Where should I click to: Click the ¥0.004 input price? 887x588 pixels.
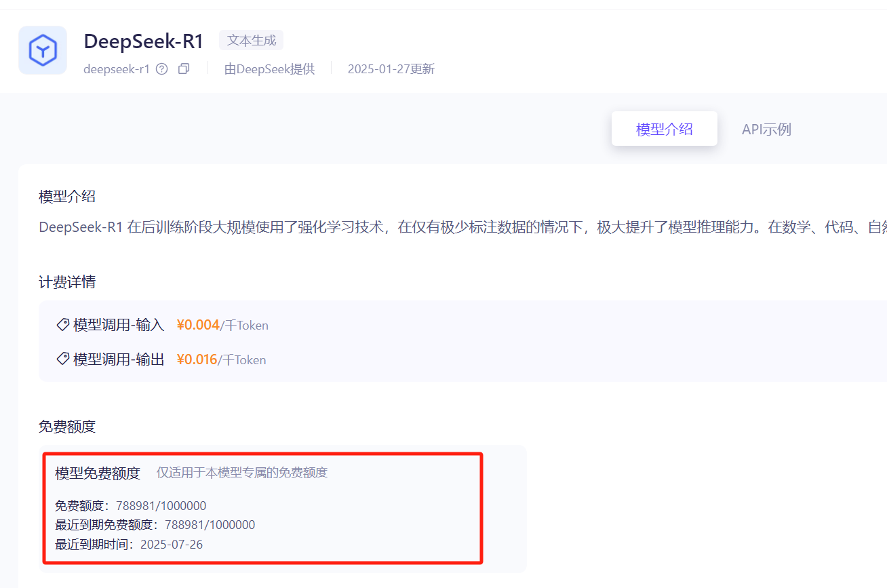pyautogui.click(x=198, y=325)
